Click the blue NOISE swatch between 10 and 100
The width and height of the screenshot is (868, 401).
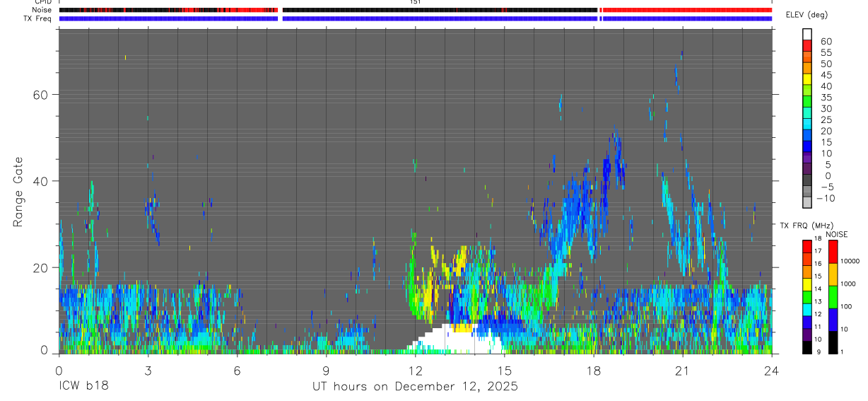tap(833, 320)
